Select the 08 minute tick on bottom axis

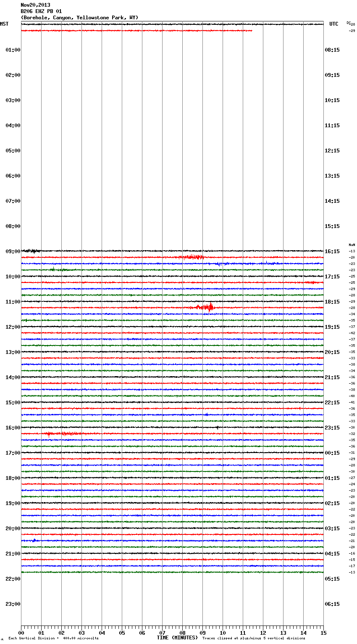182,633
